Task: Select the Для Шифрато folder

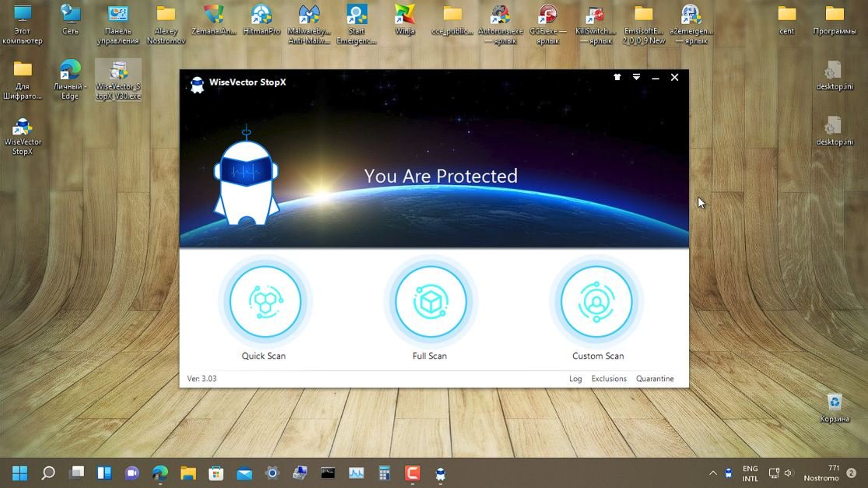Action: tap(22, 79)
